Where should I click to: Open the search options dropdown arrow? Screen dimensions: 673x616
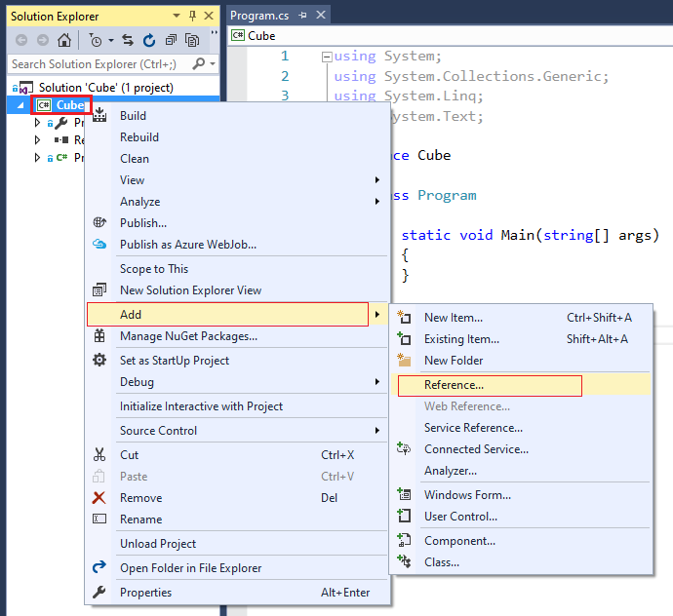point(213,64)
